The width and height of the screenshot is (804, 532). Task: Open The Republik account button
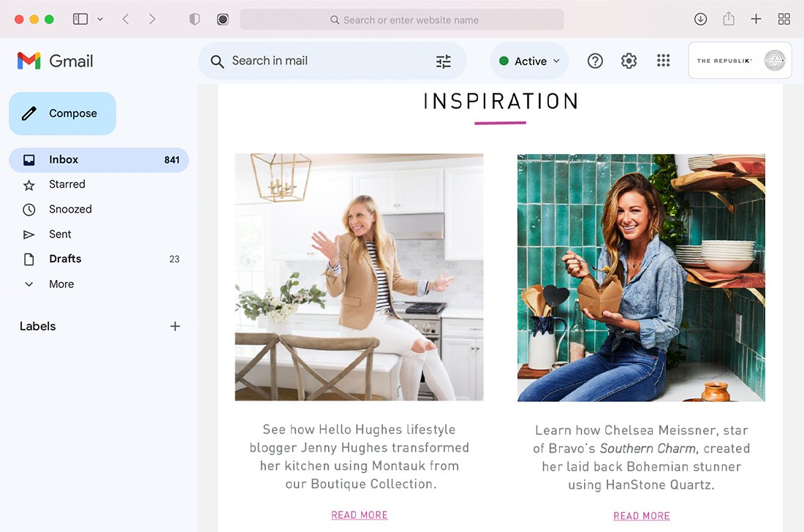pyautogui.click(x=740, y=61)
